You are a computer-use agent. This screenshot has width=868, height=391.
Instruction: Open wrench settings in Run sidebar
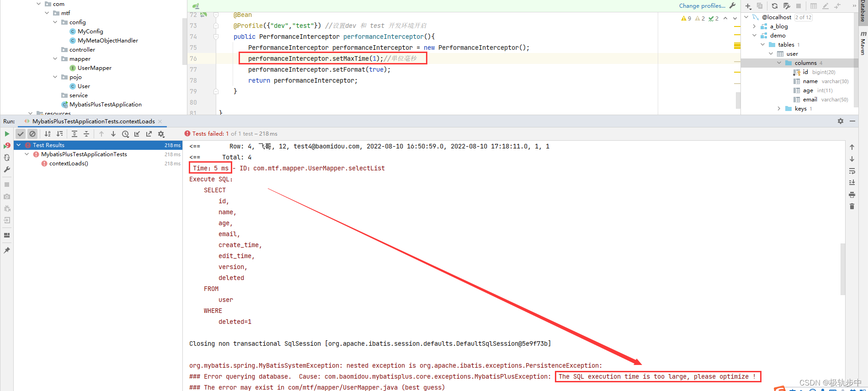pyautogui.click(x=7, y=169)
